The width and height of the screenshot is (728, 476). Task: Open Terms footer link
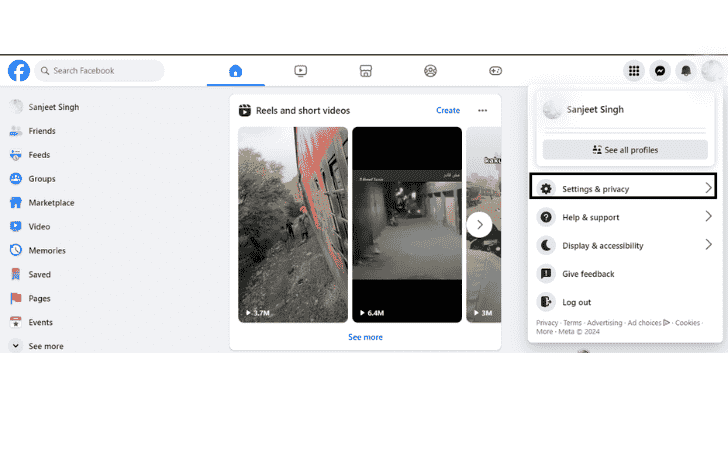572,323
